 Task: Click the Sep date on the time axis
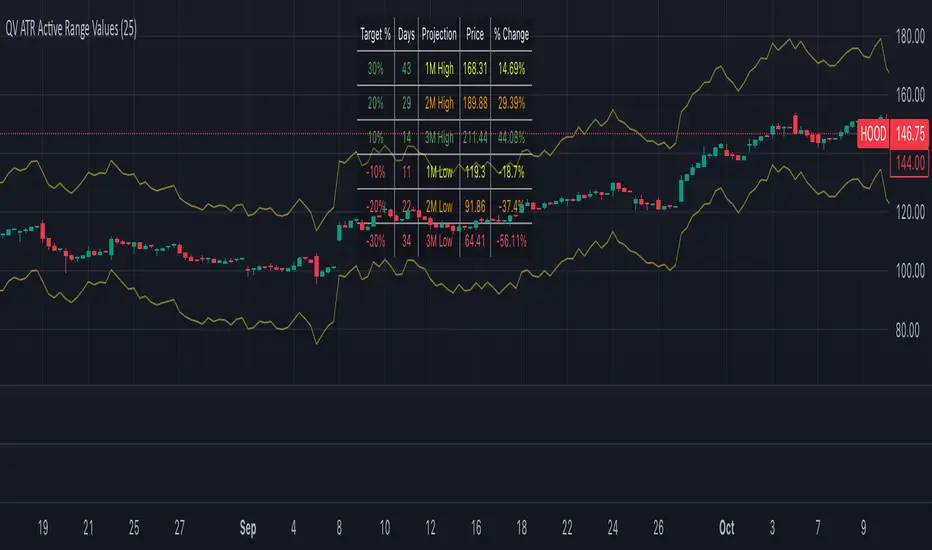(x=248, y=527)
